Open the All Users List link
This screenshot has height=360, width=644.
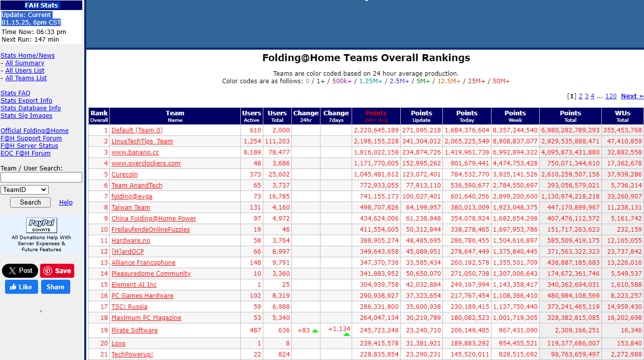[x=25, y=71]
